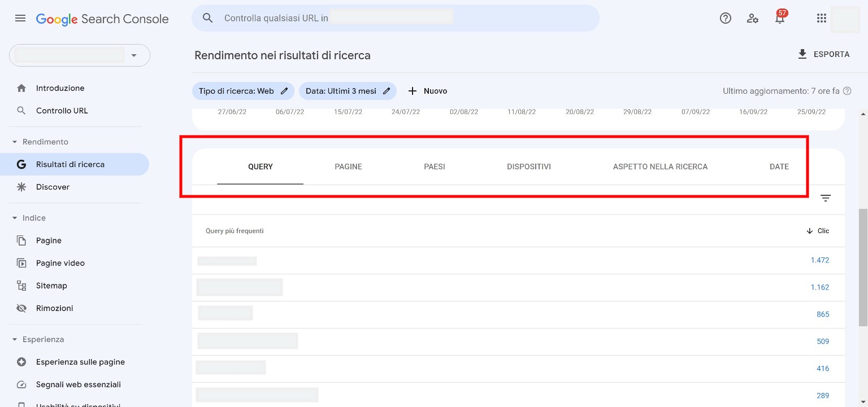The image size is (868, 407).
Task: Click the Introduzione home icon
Action: point(21,88)
